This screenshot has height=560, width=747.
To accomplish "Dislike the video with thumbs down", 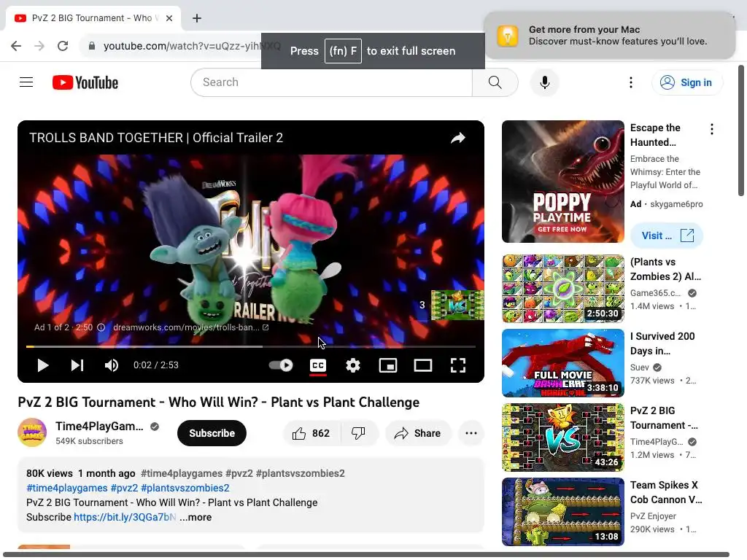I will coord(358,433).
